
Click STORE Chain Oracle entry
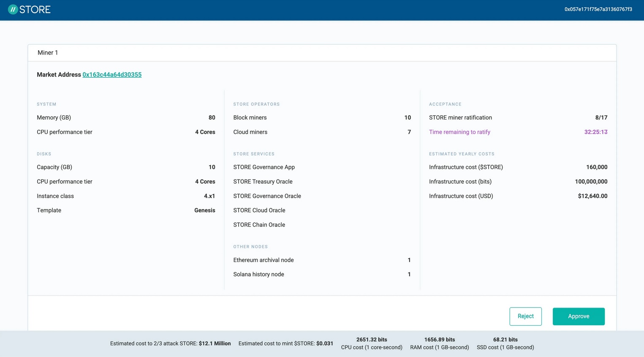tap(259, 225)
